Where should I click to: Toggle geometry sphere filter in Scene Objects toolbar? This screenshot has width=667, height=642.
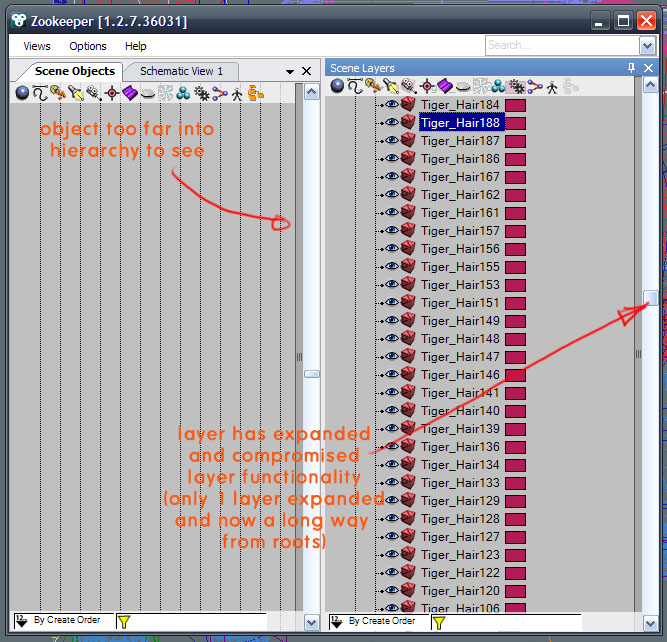(22, 93)
